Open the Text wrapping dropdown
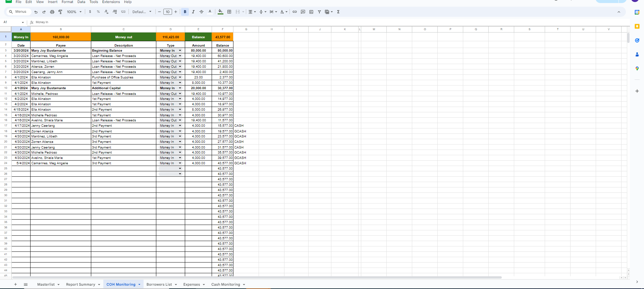Screen dimensions: 644x289 [x=273, y=12]
